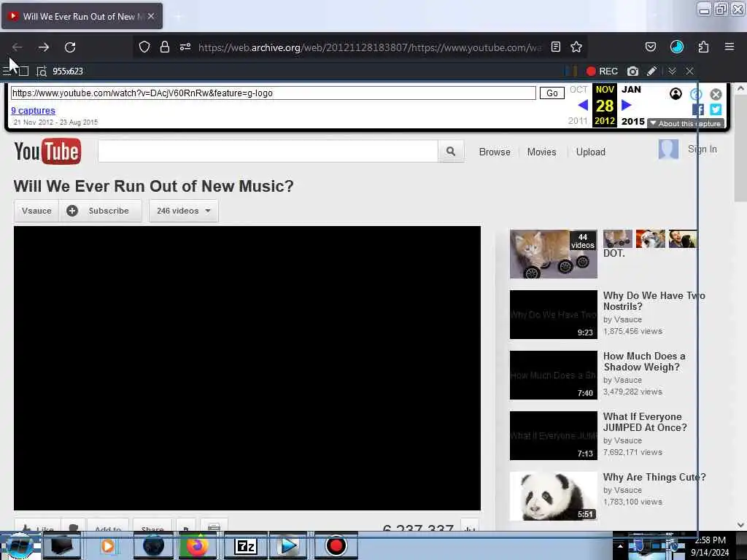Image resolution: width=747 pixels, height=560 pixels.
Task: Collapse the recorder toolbar with double chevron
Action: (x=672, y=71)
